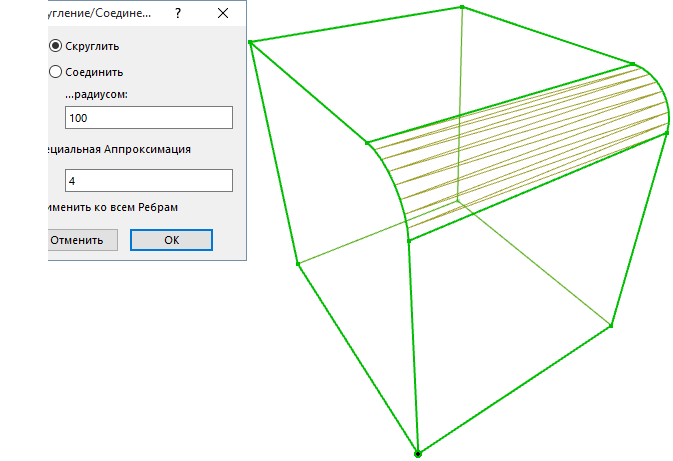Click the Отменить cancel button
The image size is (673, 461).
[82, 240]
